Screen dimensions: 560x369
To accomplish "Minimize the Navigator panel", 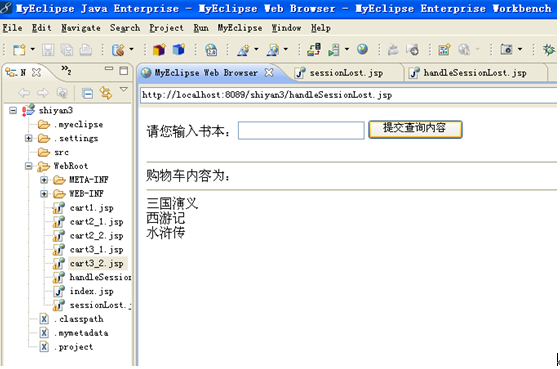I will 109,69.
